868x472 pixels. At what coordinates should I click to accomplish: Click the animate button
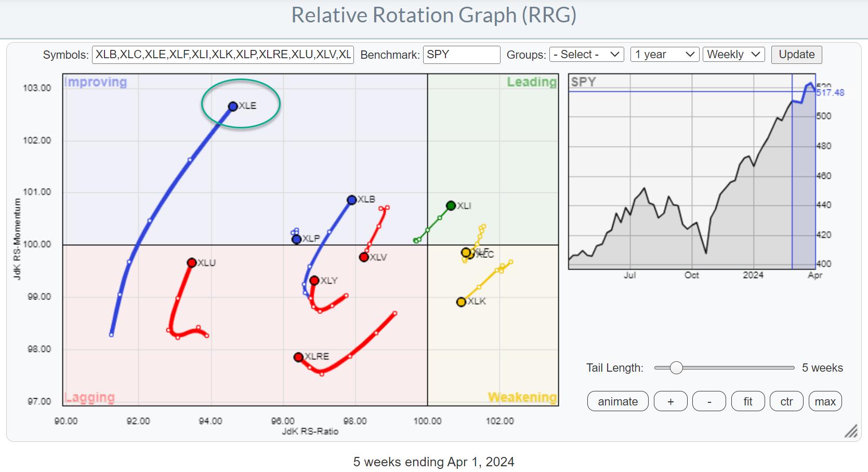pos(617,401)
